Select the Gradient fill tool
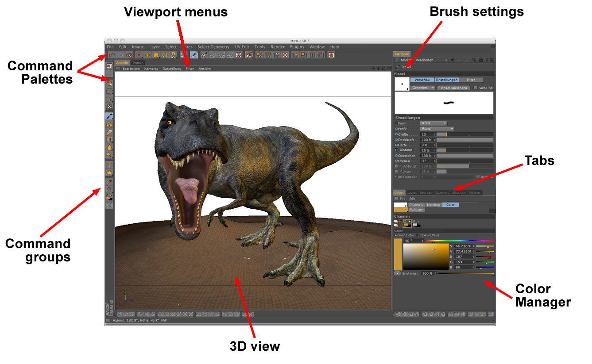This screenshot has width=592, height=364. pyautogui.click(x=109, y=140)
